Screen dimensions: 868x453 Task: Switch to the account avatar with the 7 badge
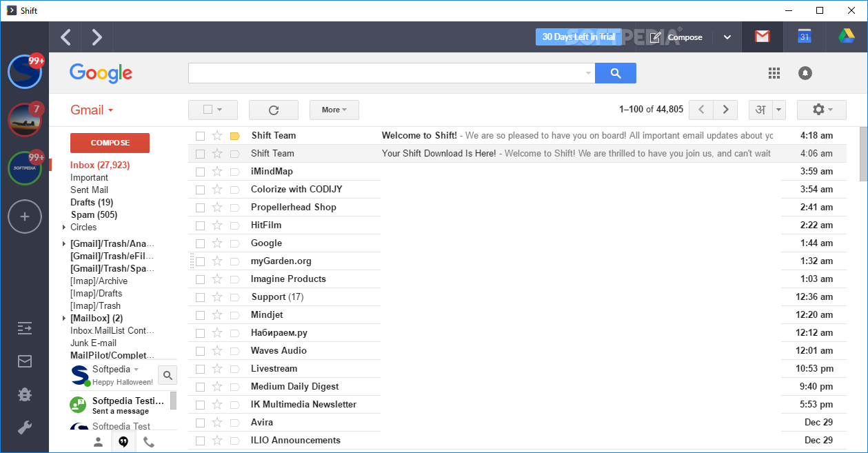point(25,120)
